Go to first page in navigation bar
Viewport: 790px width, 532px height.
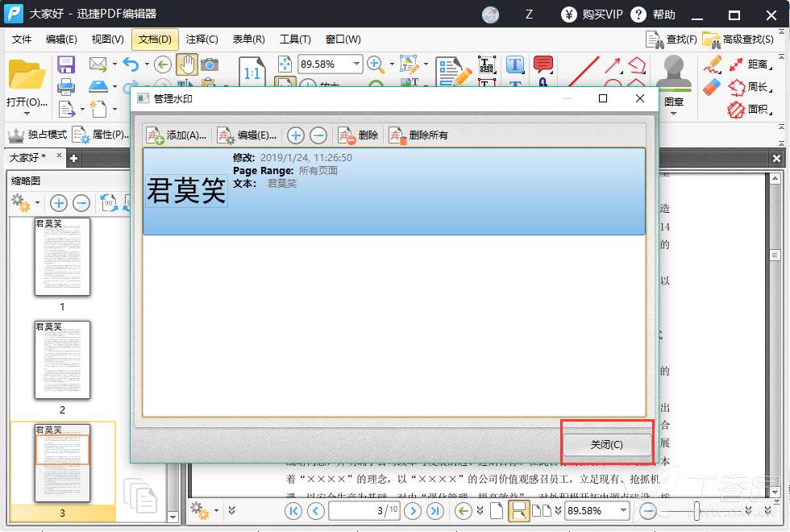click(293, 511)
